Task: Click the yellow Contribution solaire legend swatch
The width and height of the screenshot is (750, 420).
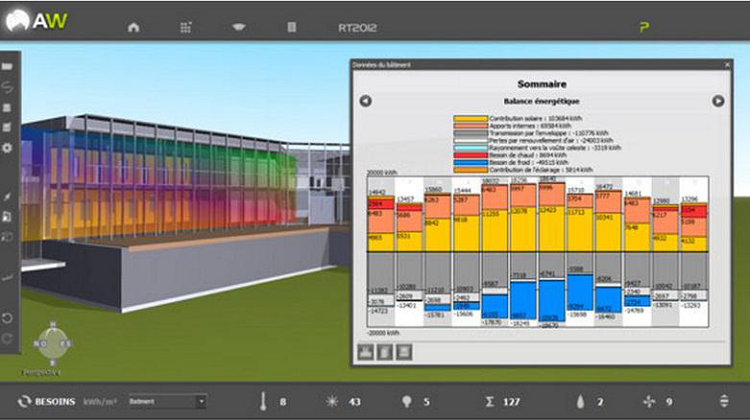Action: (470, 119)
